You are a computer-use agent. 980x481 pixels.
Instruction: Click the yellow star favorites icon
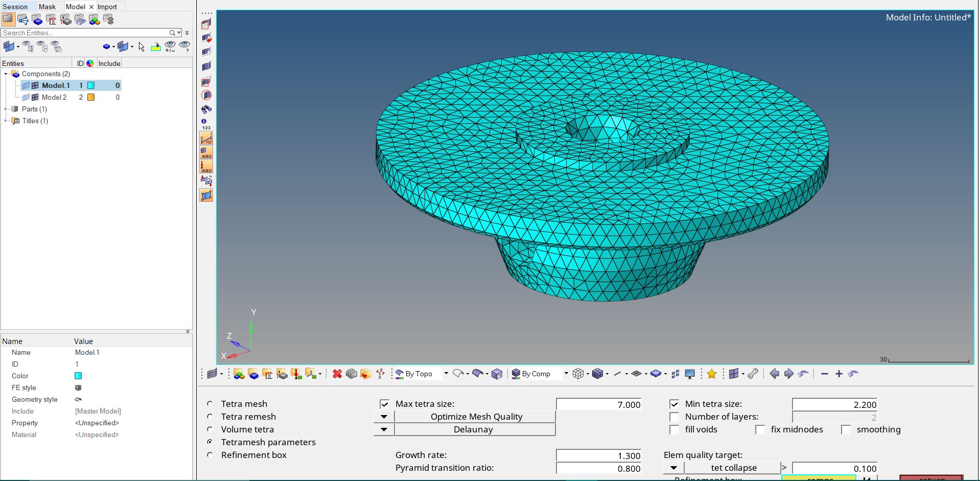tap(712, 374)
